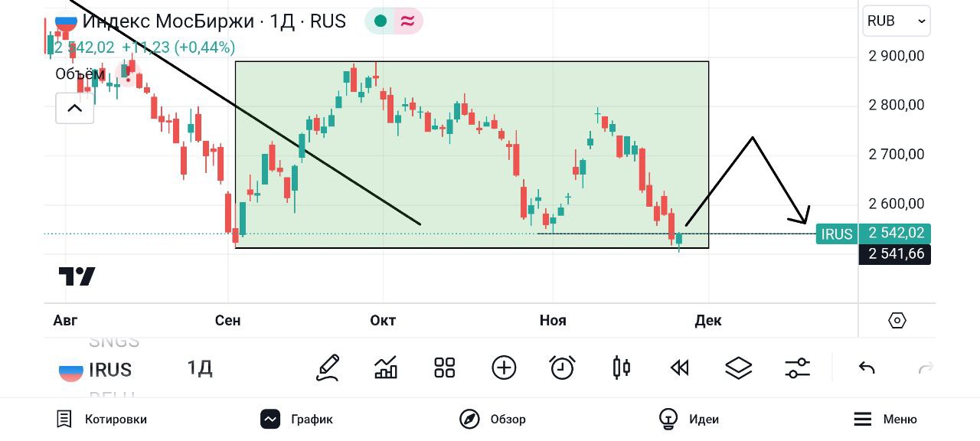
Task: Open the drawing tools pencil icon
Action: 328,368
